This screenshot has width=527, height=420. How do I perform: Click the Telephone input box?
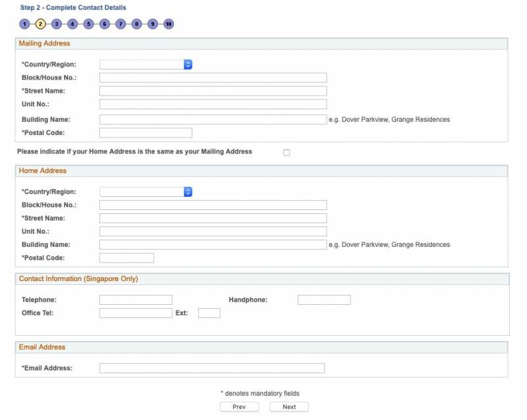click(136, 300)
